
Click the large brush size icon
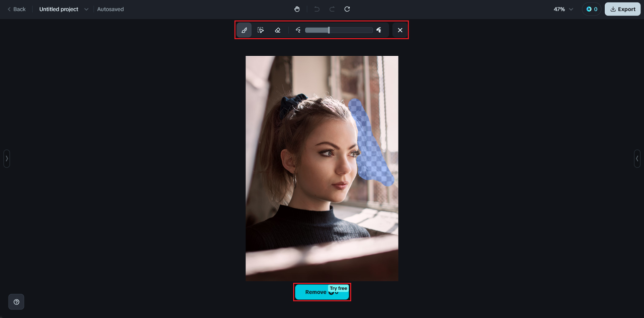379,30
